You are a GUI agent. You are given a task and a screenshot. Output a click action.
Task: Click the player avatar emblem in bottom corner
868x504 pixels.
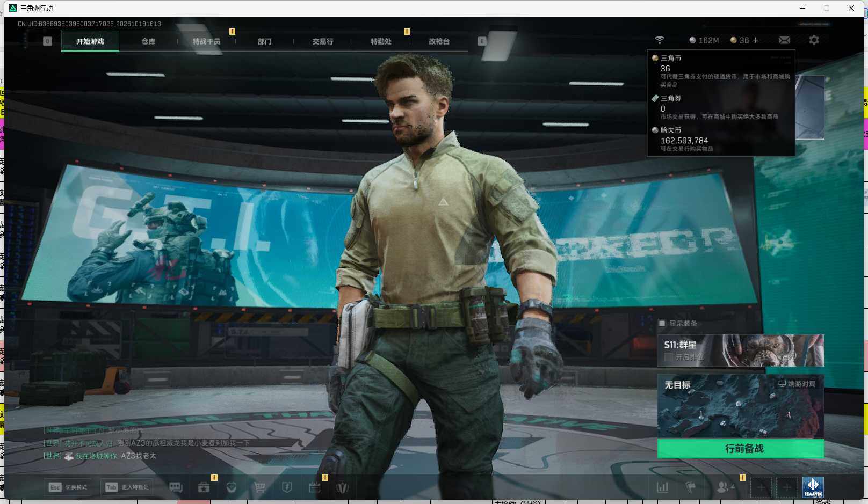[813, 487]
